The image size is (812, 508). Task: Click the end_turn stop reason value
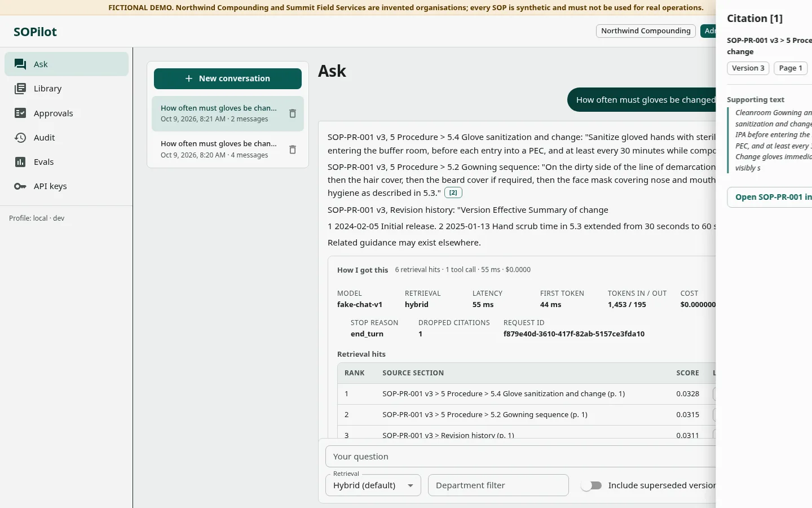(367, 334)
